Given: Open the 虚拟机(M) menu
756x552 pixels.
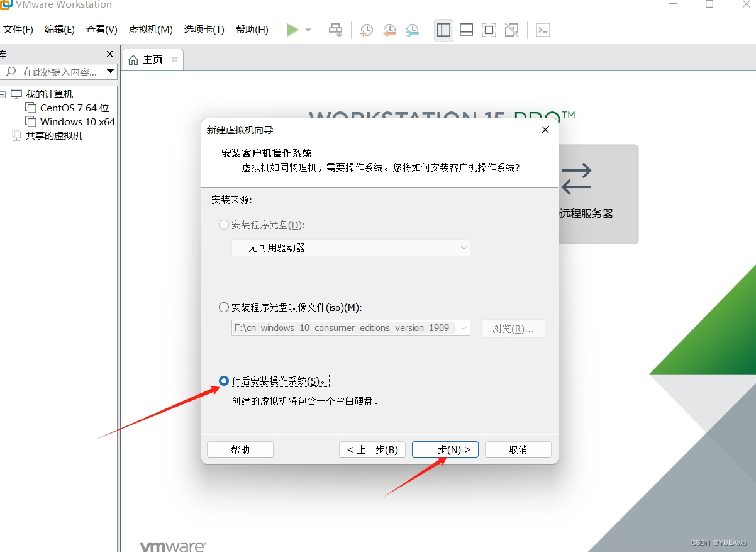Looking at the screenshot, I should pos(151,30).
